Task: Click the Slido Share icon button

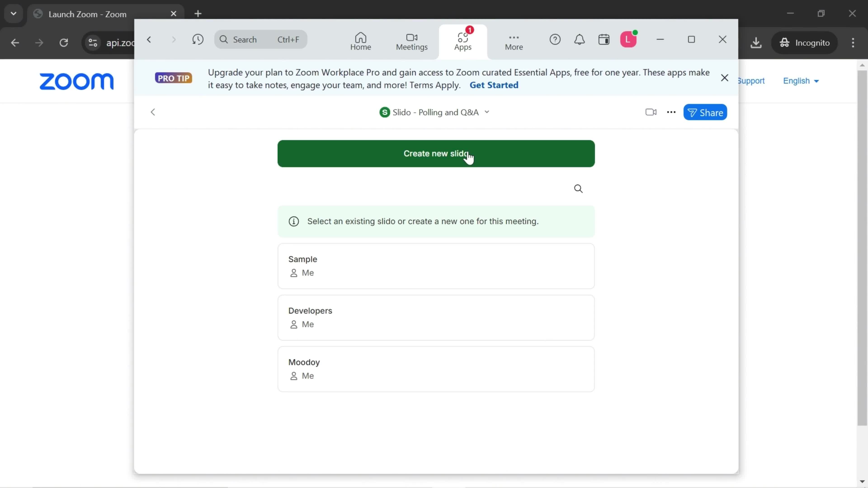Action: point(706,113)
